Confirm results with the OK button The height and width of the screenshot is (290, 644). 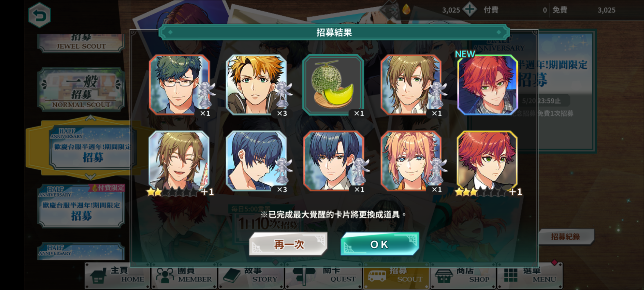click(x=379, y=244)
